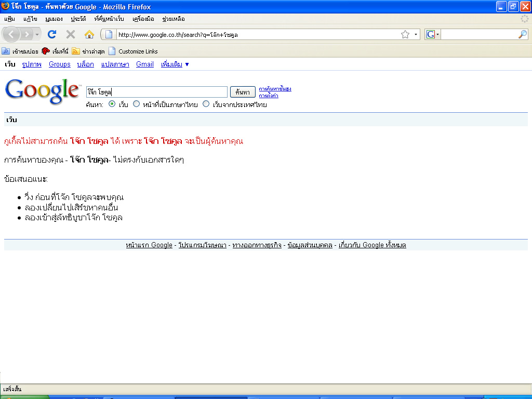Open the URL bar history dropdown
This screenshot has width=532, height=399.
click(x=416, y=34)
